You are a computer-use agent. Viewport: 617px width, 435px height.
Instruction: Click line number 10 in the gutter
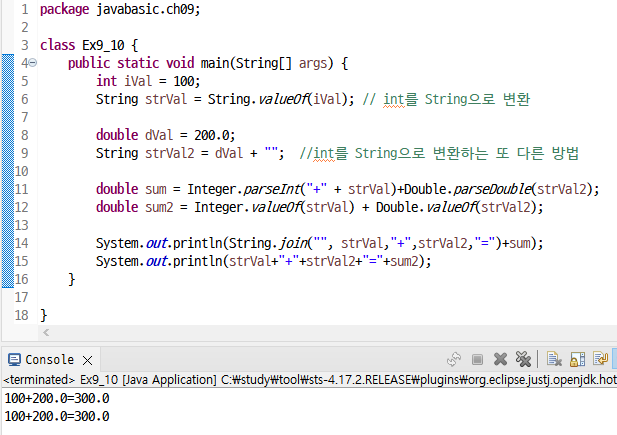22,171
